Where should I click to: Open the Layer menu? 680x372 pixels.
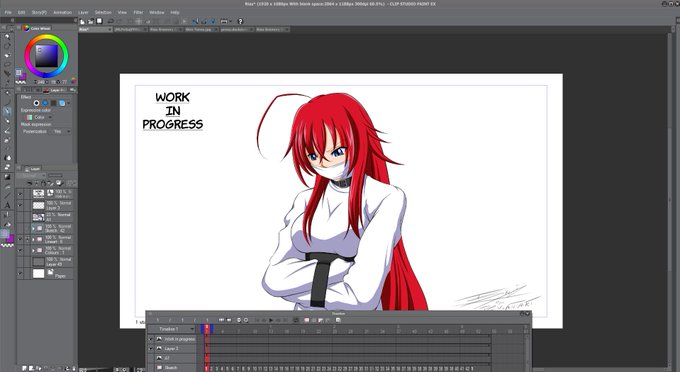pos(83,13)
